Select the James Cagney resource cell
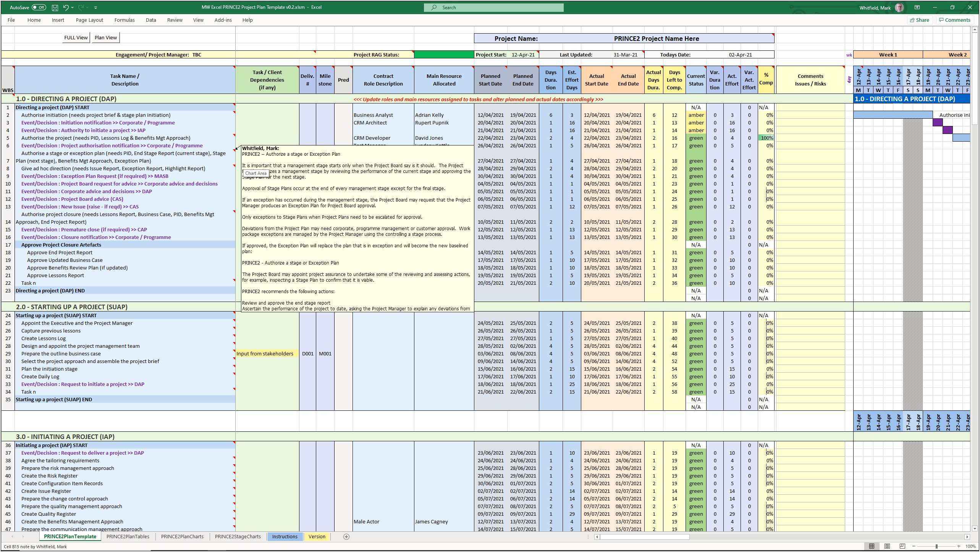 point(444,521)
